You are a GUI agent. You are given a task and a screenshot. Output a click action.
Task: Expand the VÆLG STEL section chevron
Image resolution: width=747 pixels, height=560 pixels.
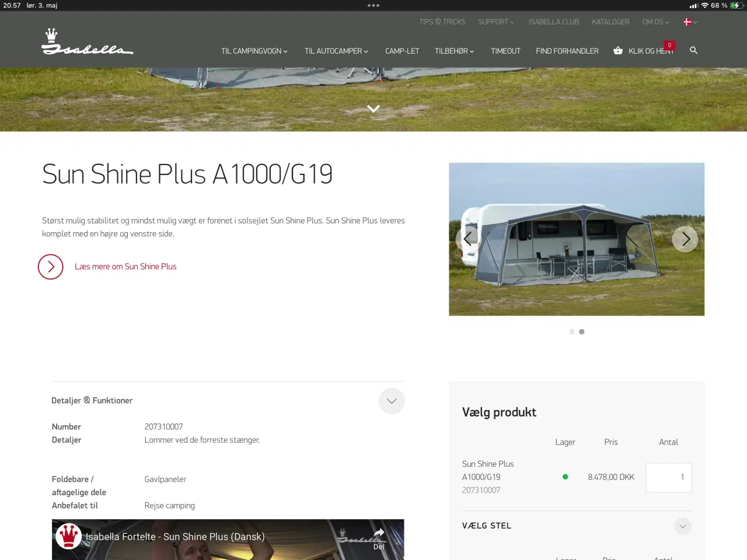[683, 526]
